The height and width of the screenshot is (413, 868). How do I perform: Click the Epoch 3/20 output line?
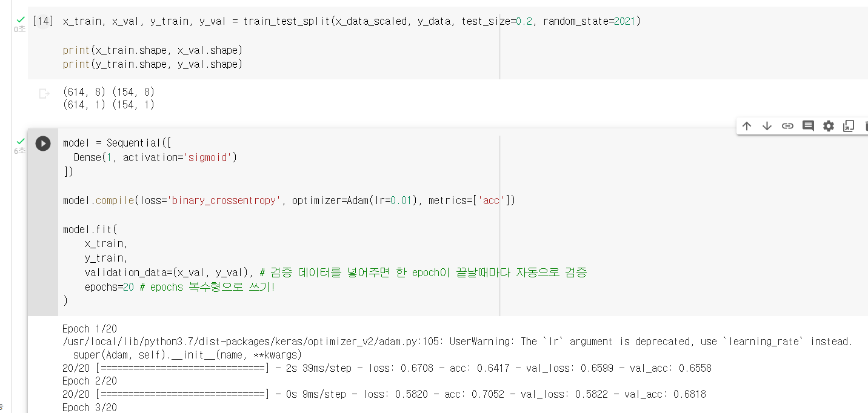(90, 407)
